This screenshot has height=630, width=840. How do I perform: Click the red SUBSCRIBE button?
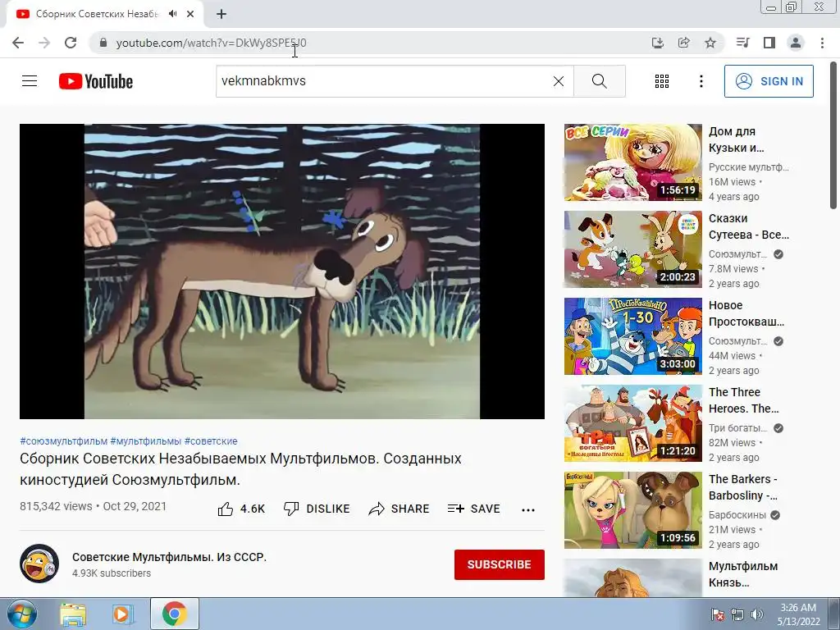[500, 564]
